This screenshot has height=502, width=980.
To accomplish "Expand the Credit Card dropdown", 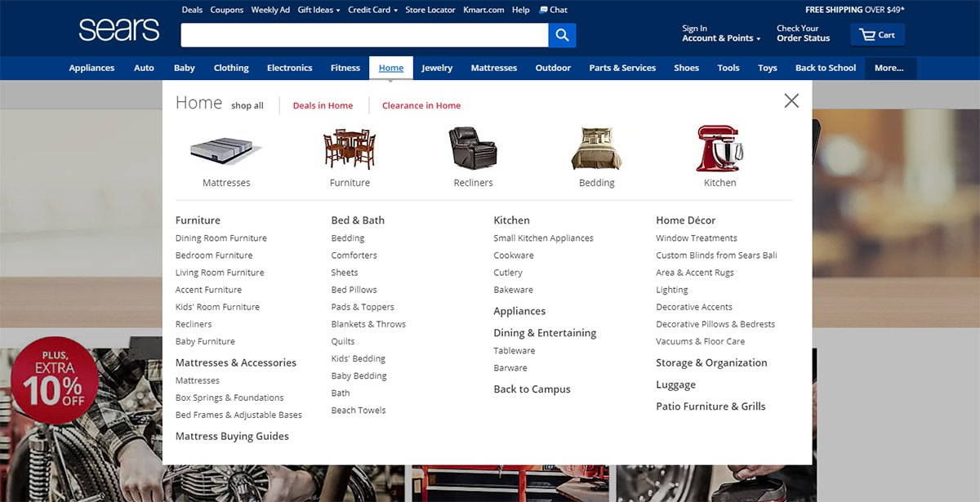I will point(372,10).
